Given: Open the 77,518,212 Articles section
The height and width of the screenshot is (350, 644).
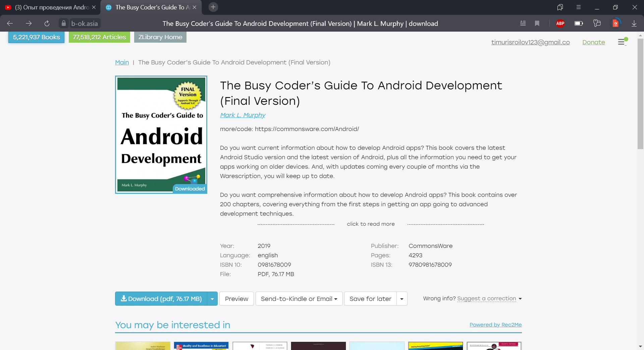Looking at the screenshot, I should (x=99, y=37).
